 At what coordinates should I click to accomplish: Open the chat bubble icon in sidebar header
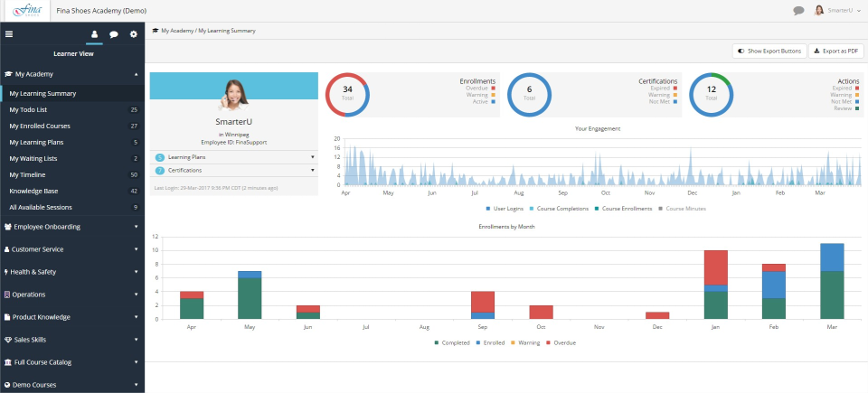click(114, 34)
